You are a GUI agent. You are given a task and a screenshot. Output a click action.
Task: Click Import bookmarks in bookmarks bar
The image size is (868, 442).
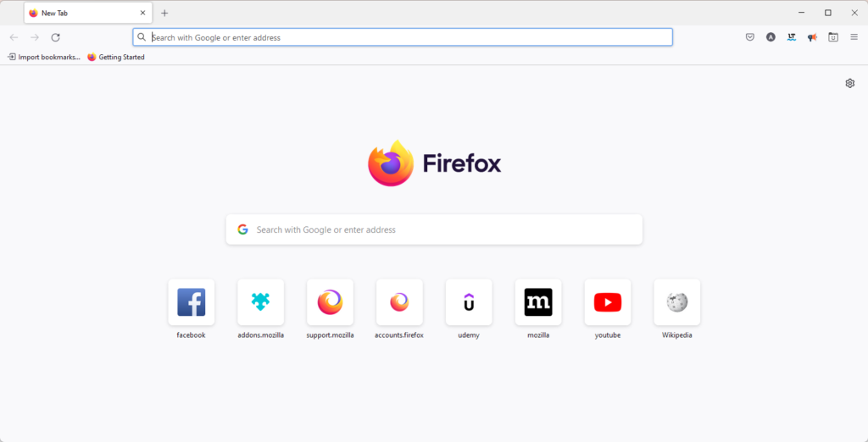pos(44,57)
